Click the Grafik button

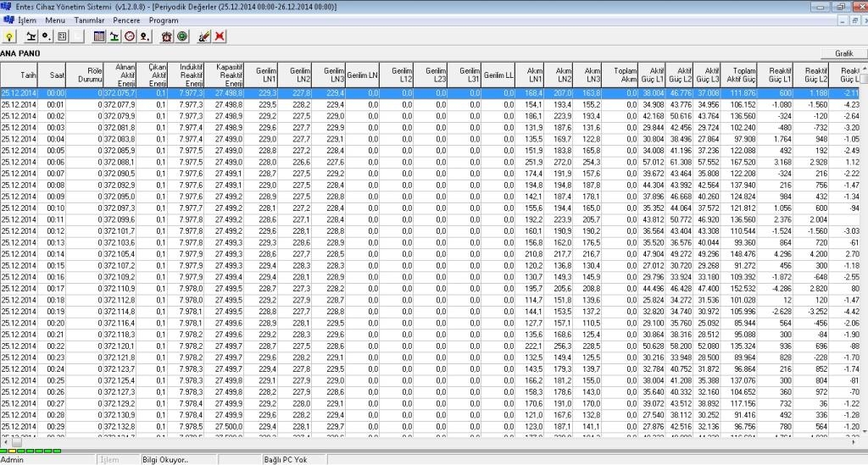[843, 53]
